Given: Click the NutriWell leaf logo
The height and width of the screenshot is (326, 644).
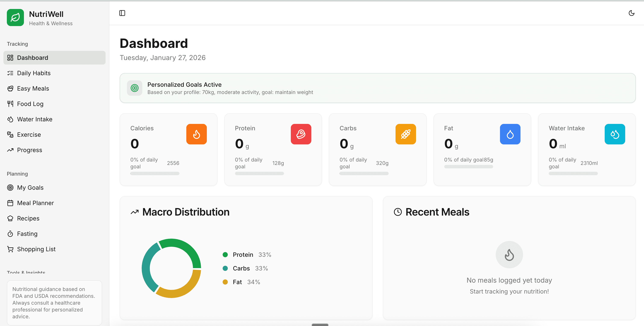Looking at the screenshot, I should click(15, 18).
